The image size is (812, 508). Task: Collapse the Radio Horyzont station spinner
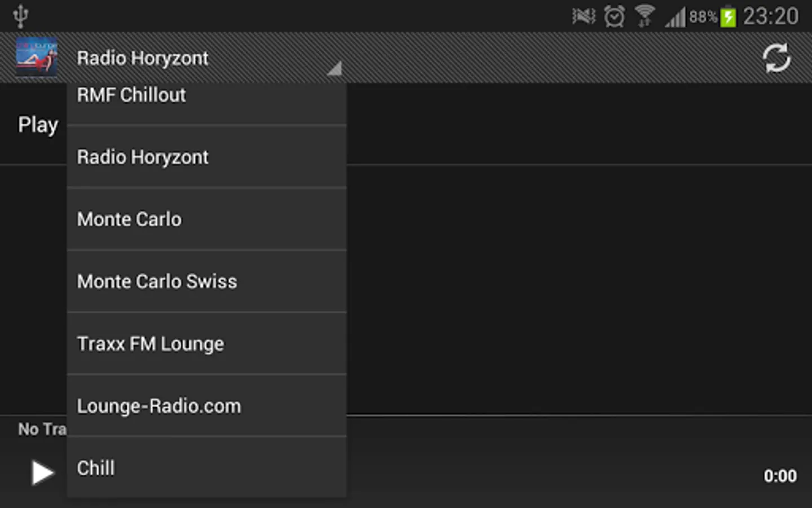click(143, 58)
